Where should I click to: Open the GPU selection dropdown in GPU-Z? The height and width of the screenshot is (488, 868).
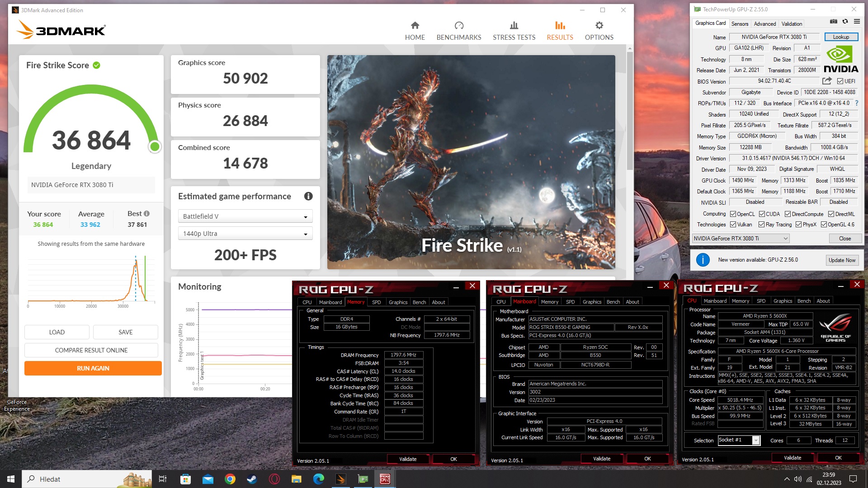[741, 239]
